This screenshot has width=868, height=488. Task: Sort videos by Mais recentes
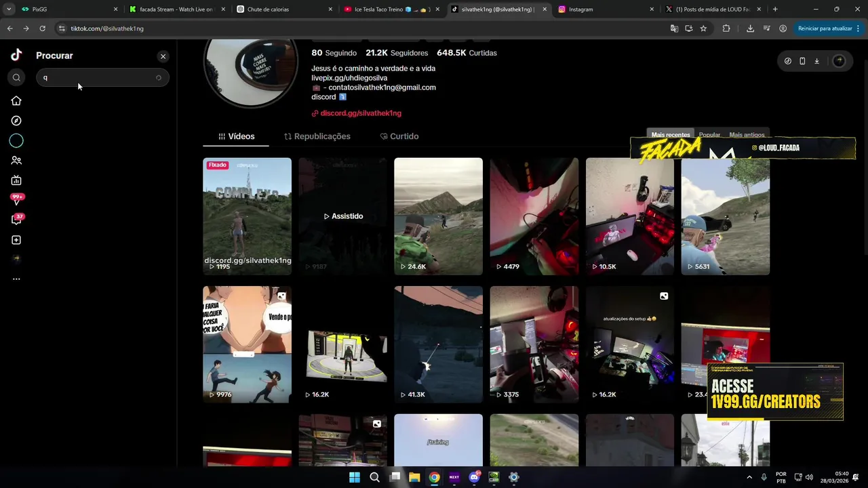tap(671, 135)
